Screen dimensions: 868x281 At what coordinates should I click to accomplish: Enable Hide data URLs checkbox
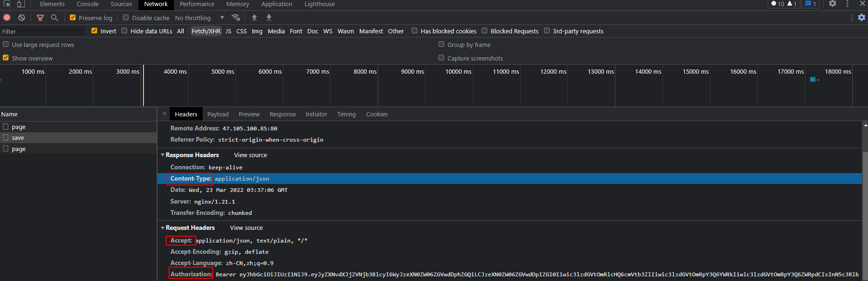pos(124,30)
